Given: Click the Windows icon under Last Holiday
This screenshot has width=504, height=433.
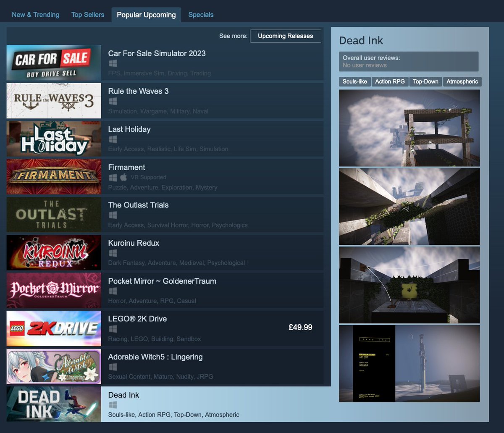Looking at the screenshot, I should [x=113, y=139].
